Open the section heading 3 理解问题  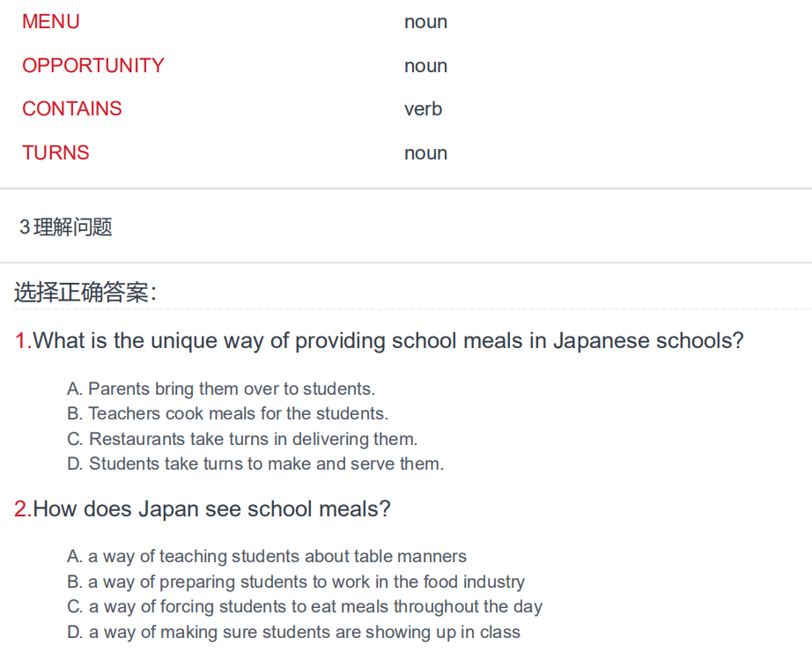tap(66, 227)
